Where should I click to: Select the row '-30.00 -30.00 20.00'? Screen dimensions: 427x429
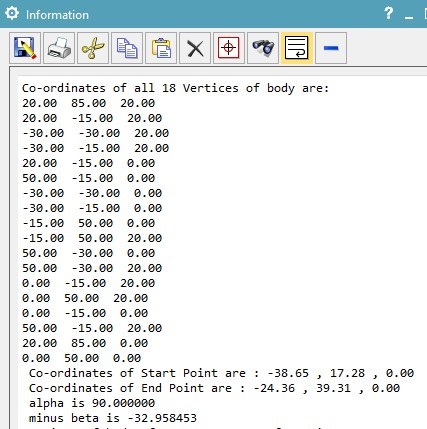click(x=96, y=133)
